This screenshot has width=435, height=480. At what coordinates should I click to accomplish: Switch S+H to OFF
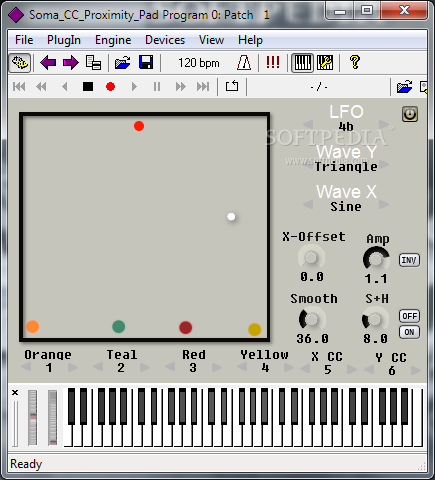(409, 316)
